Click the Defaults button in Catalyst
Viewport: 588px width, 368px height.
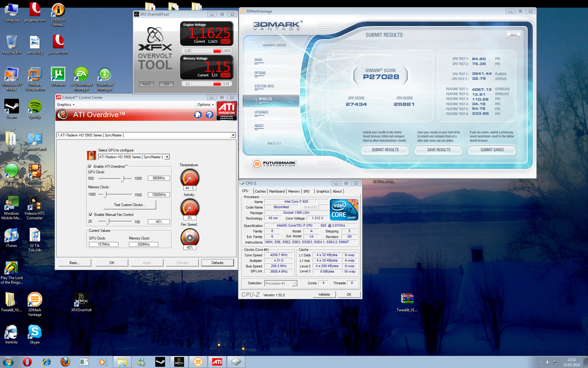click(217, 263)
